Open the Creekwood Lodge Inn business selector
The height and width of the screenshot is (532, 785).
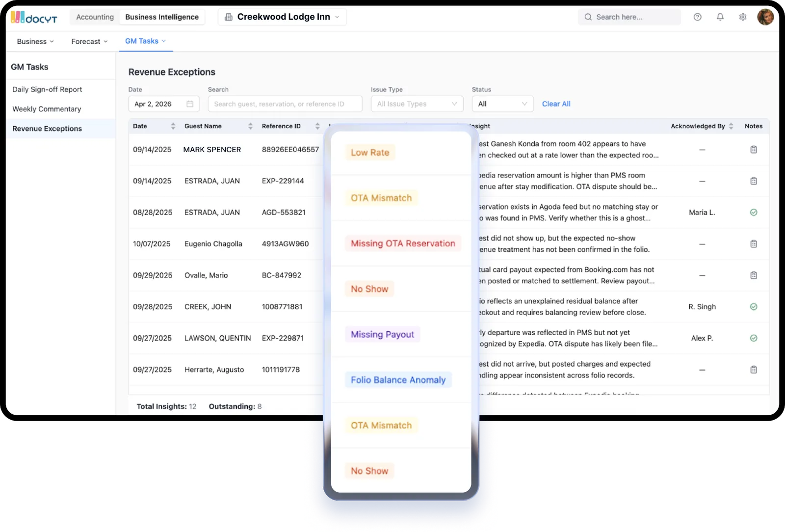282,17
